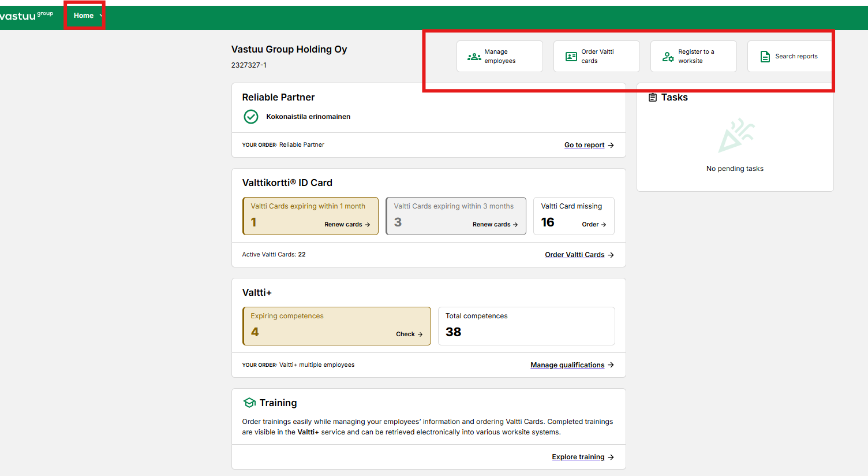This screenshot has width=868, height=476.
Task: Check expiring competences
Action: [x=409, y=334]
